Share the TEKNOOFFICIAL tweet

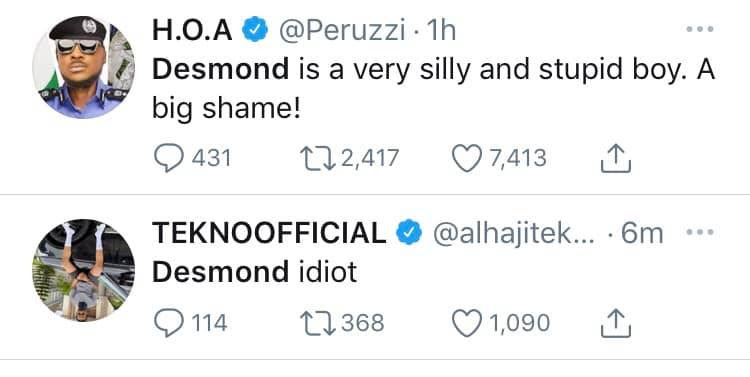click(616, 323)
